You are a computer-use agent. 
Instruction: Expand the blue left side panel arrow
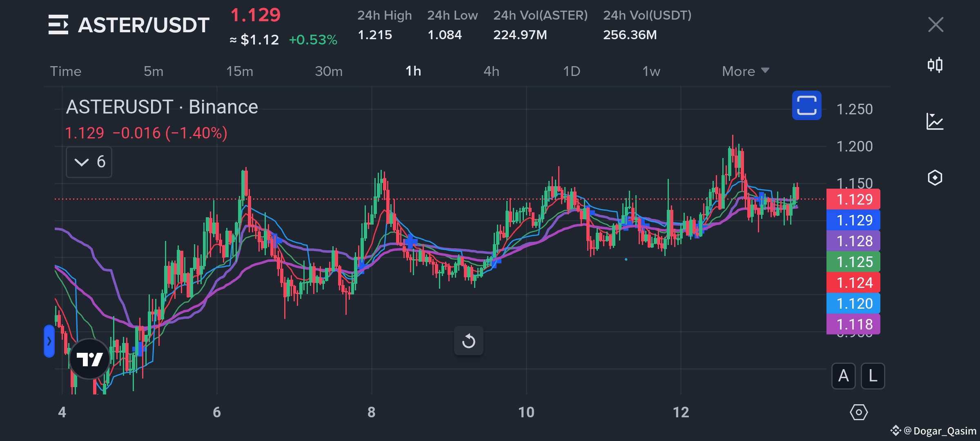coord(49,341)
